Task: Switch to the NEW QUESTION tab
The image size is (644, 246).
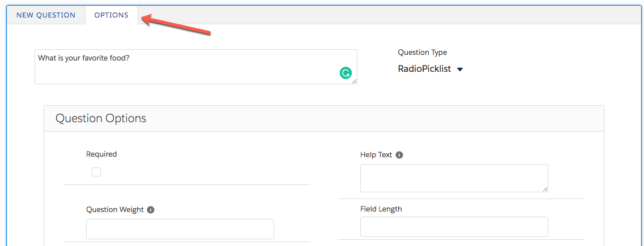Action: pyautogui.click(x=46, y=15)
